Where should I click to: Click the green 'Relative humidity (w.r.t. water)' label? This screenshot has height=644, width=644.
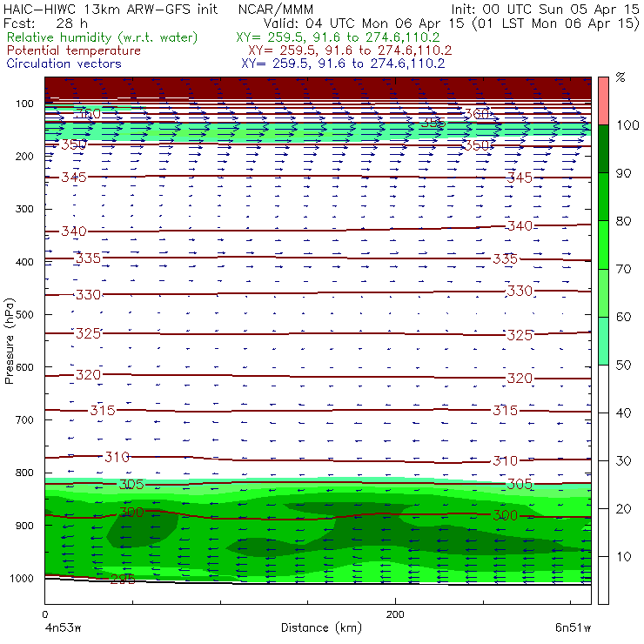pos(102,37)
